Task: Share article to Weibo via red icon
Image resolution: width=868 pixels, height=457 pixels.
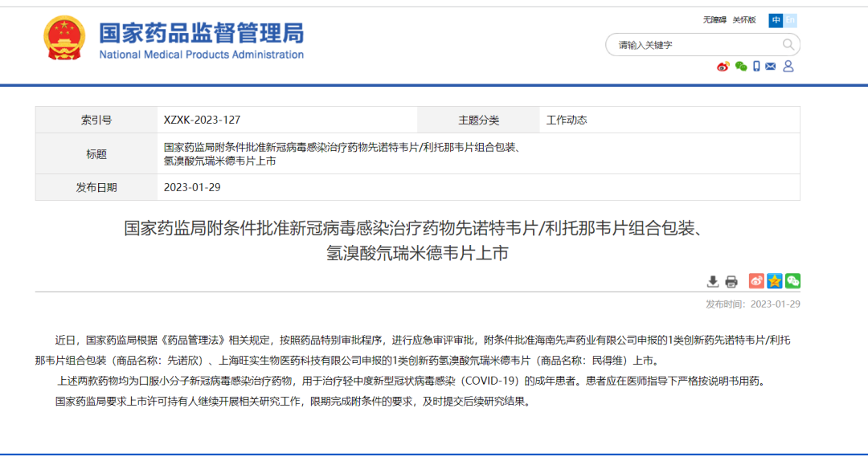Action: point(756,281)
